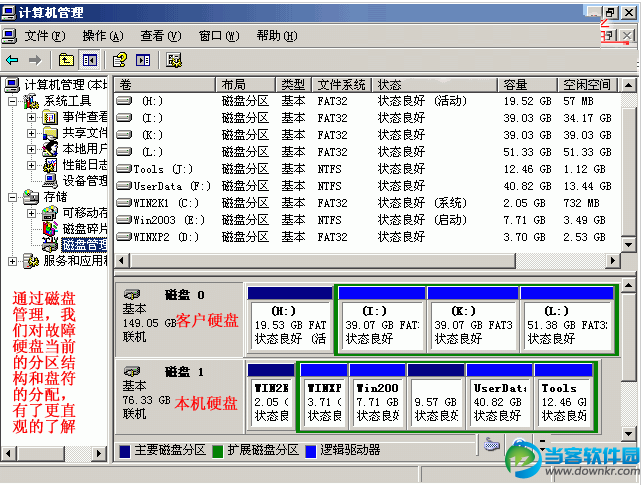641x485 pixels.
Task: Toggle the show/hide console tree icon
Action: (x=90, y=60)
